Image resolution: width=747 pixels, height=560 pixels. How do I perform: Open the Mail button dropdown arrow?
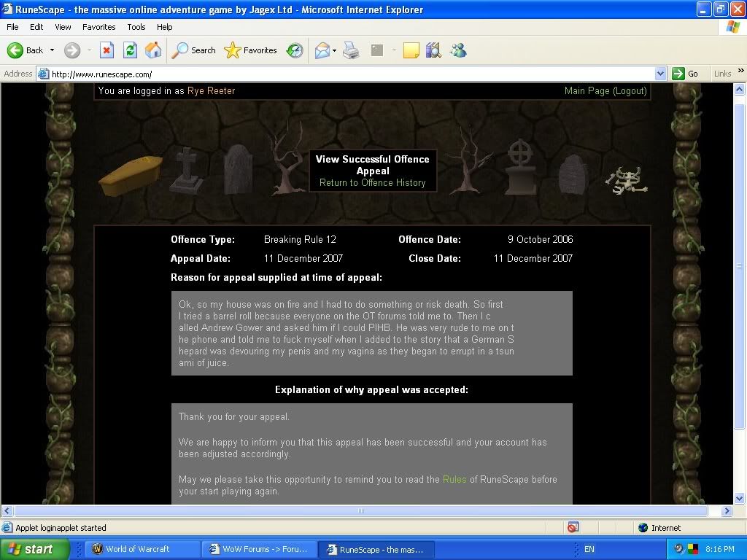pos(334,50)
